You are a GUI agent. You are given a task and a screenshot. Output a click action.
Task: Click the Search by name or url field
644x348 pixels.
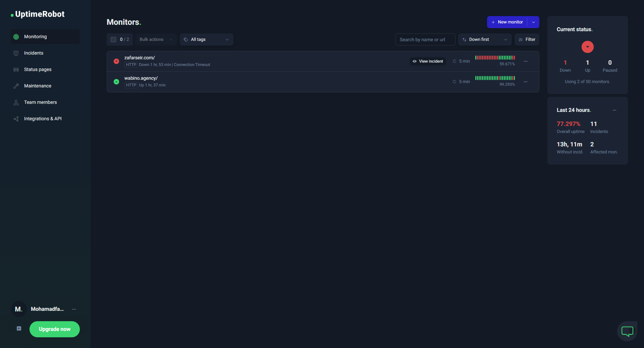pyautogui.click(x=425, y=40)
